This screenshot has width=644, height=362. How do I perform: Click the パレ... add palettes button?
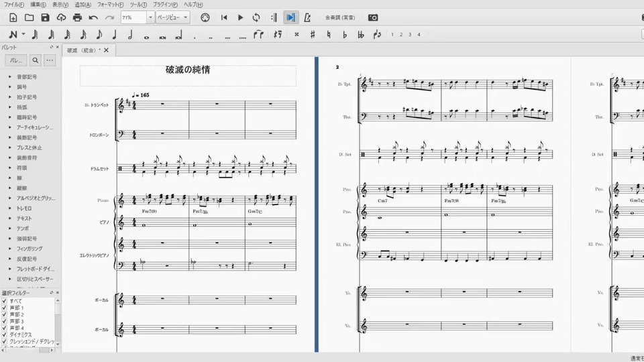pyautogui.click(x=16, y=60)
